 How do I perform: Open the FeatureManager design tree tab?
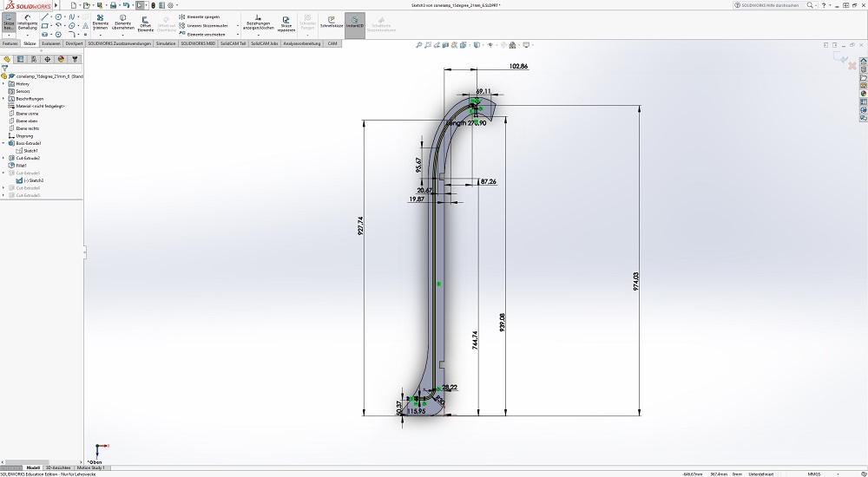pos(7,59)
